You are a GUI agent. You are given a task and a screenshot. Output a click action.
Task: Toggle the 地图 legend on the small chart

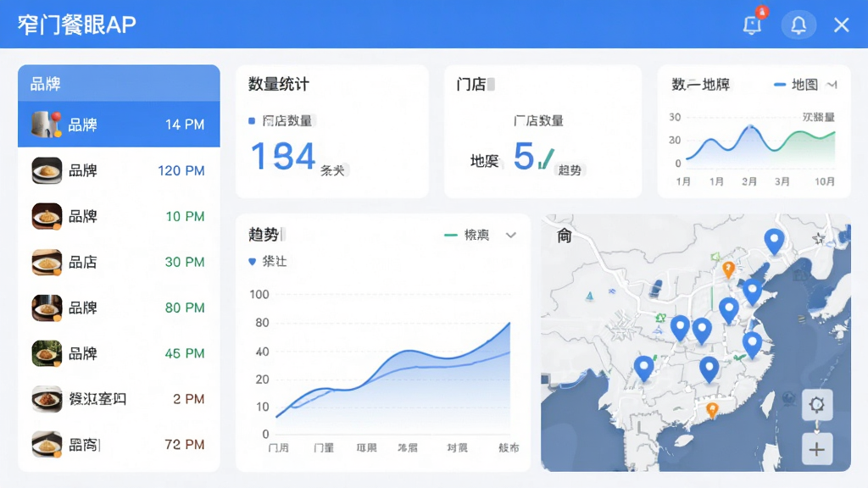coord(795,84)
